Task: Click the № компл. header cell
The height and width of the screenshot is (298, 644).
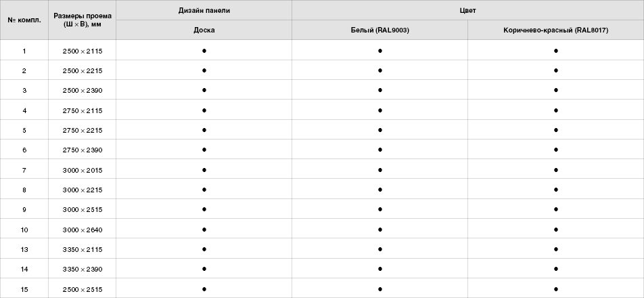Action: [x=24, y=20]
